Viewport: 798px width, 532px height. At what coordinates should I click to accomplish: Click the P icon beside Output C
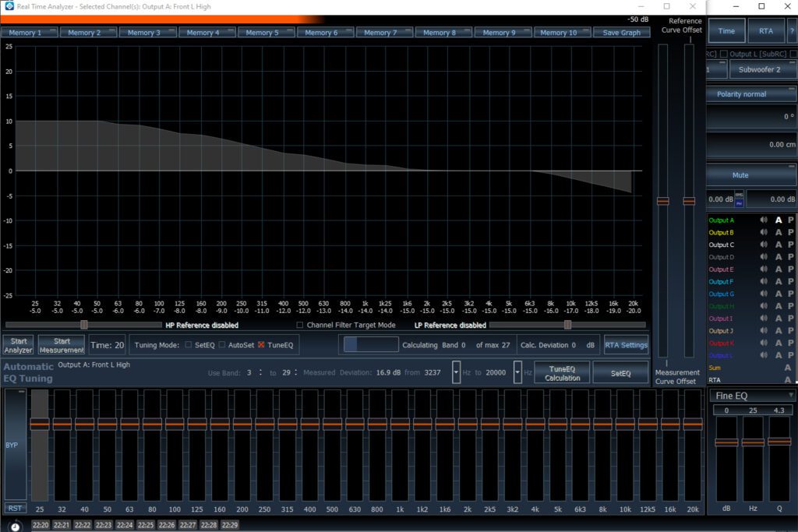point(789,245)
